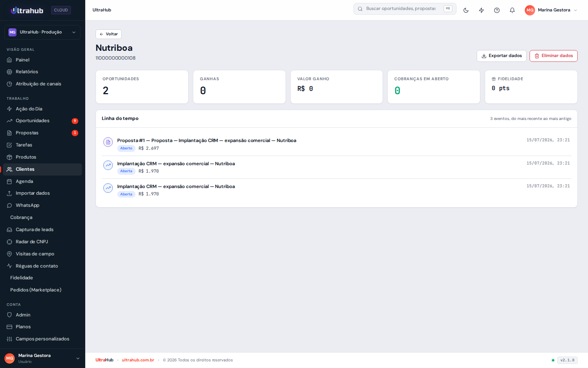Viewport: 588px width, 368px height.
Task: Open Pedidos (Marketplace)
Action: pyautogui.click(x=43, y=290)
